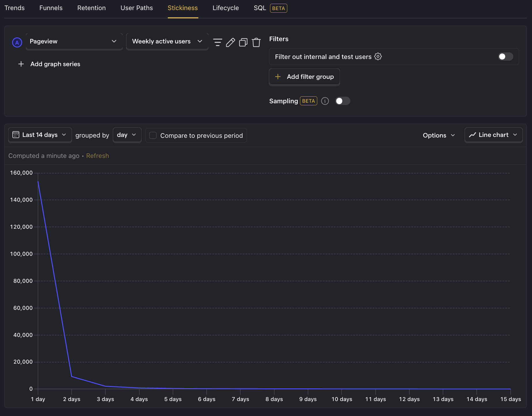Duplicate the Pageview series

coord(243,42)
